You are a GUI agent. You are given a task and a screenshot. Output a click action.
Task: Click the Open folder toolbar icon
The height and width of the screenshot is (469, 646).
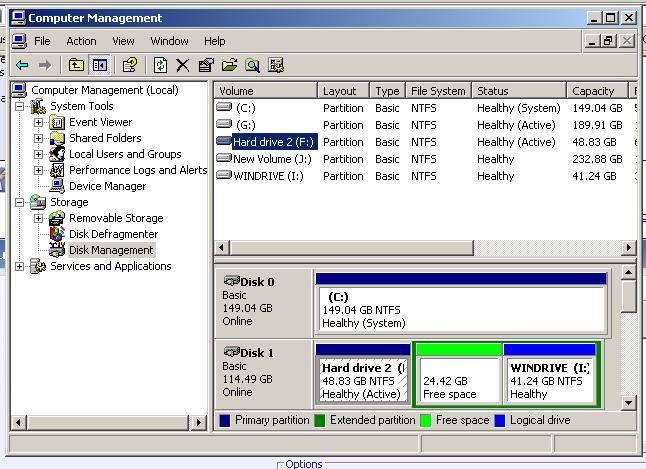229,65
